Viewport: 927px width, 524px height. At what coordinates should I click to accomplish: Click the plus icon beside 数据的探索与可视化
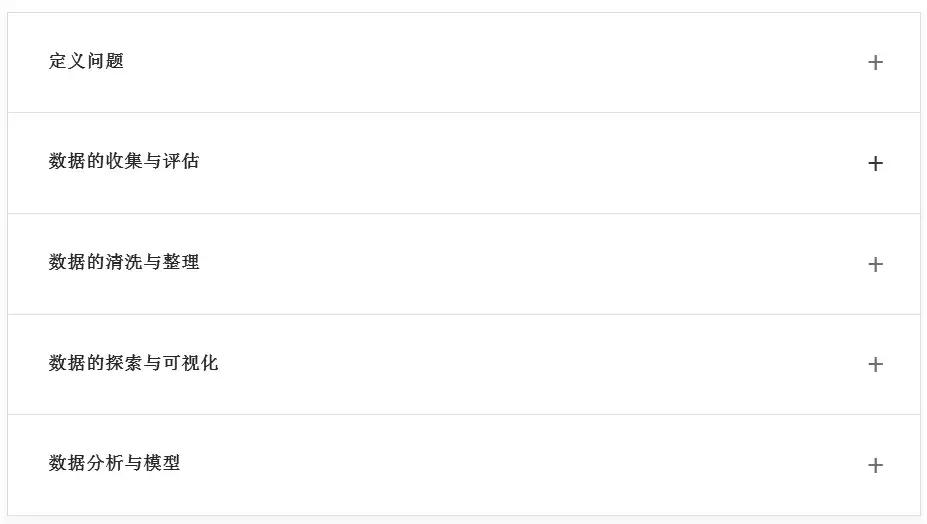[x=875, y=364]
